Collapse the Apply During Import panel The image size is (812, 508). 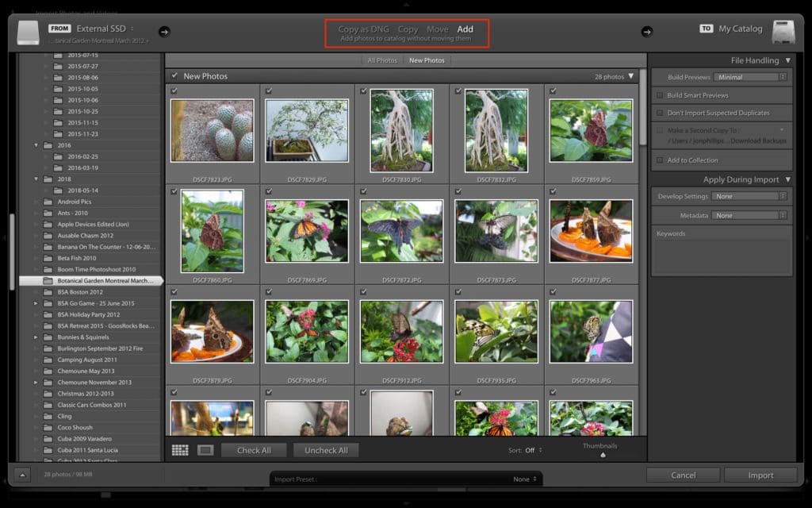787,180
